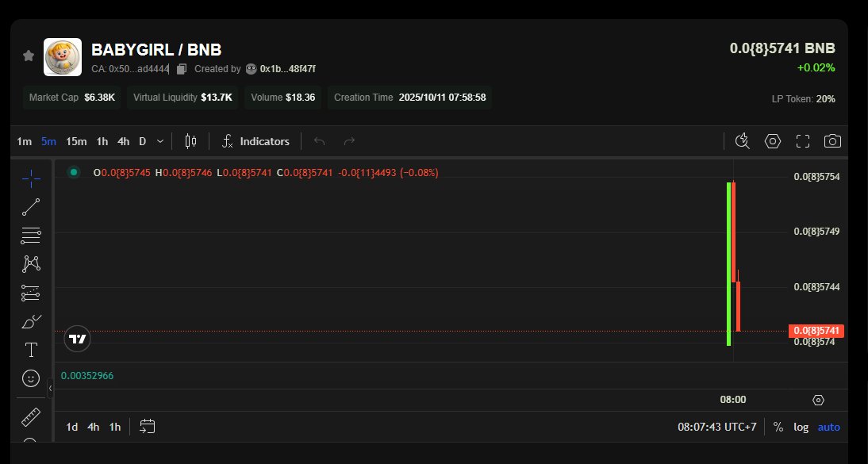Select the 5m timeframe
Screen dimensions: 868x464
[x=48, y=142]
